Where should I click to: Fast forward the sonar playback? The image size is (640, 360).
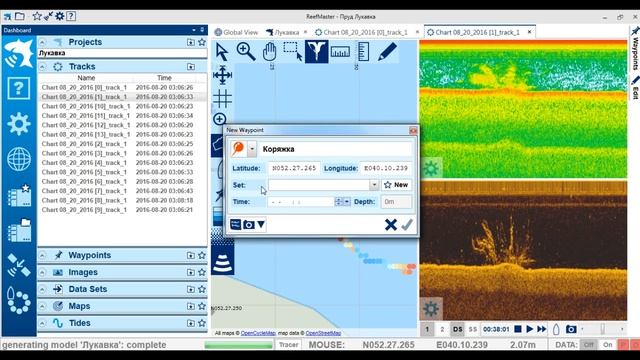tap(542, 329)
